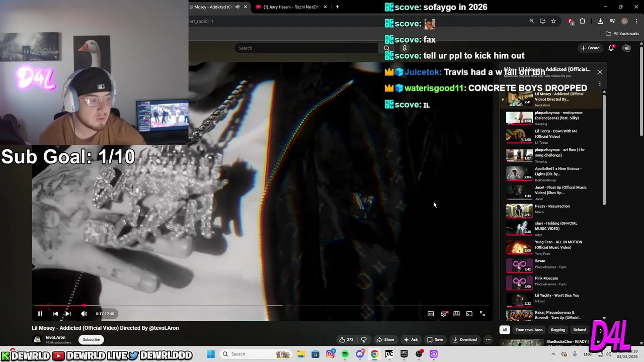644x362 pixels.
Task: Play Lil Yachty - Won't Diss You
Action: (x=552, y=299)
